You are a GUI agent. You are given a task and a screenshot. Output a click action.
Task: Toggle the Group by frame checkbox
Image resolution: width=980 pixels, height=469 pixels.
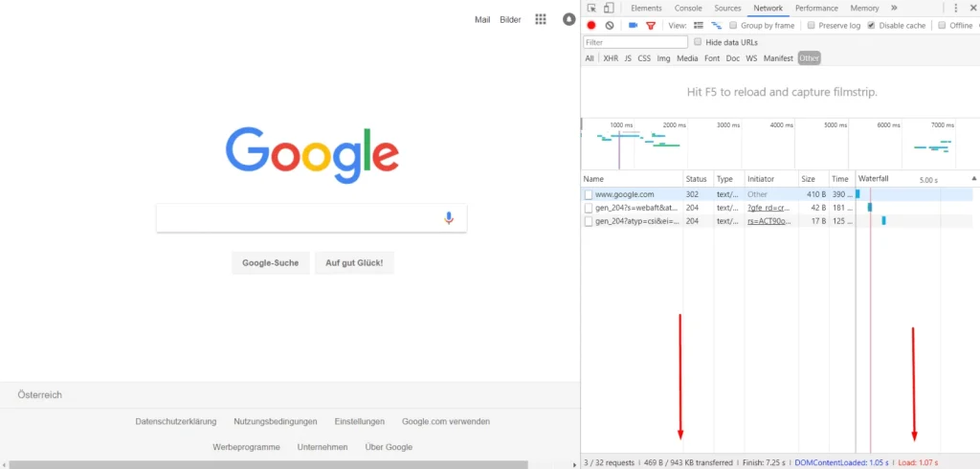(733, 26)
